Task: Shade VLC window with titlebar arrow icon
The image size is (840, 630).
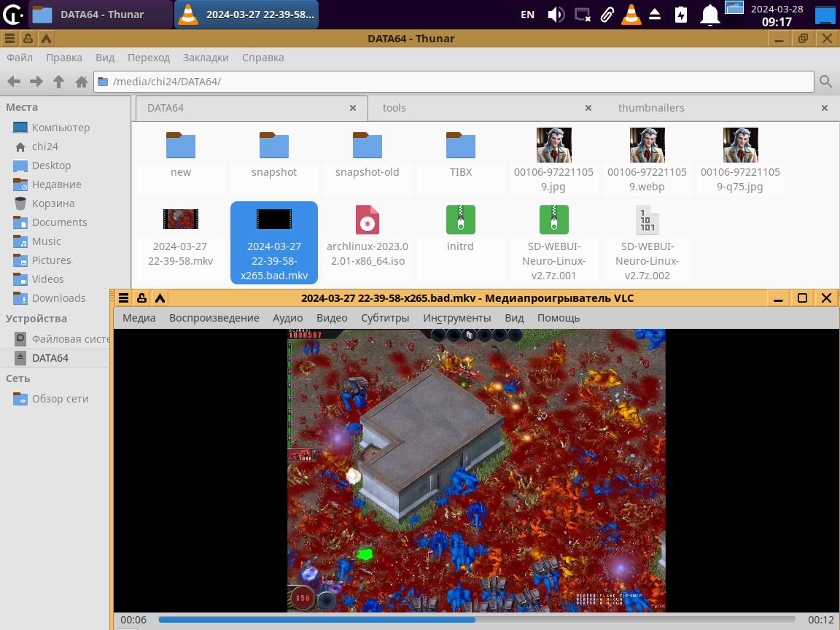Action: point(160,297)
